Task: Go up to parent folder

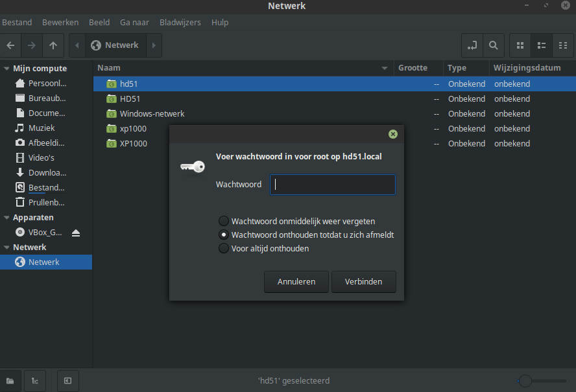Action: pyautogui.click(x=53, y=45)
